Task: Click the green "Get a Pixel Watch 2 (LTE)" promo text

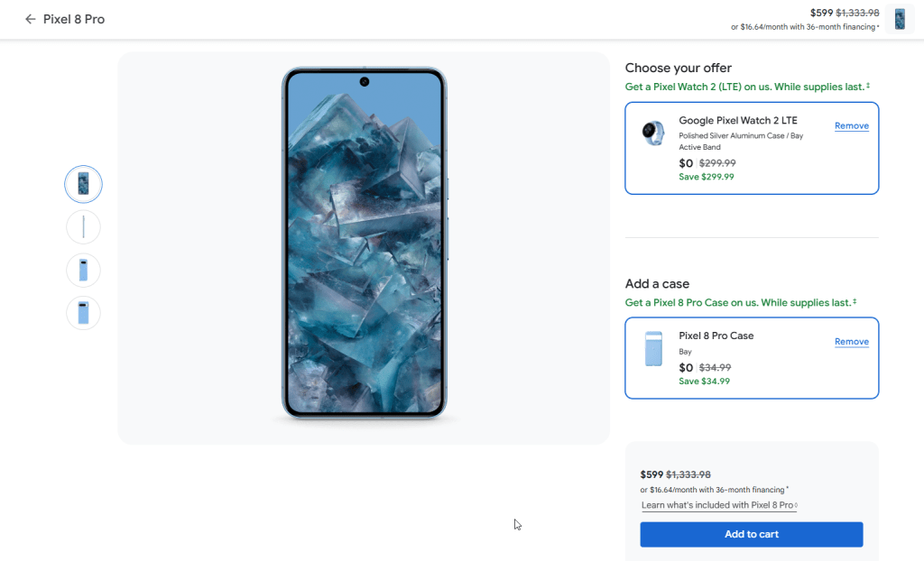Action: tap(744, 87)
